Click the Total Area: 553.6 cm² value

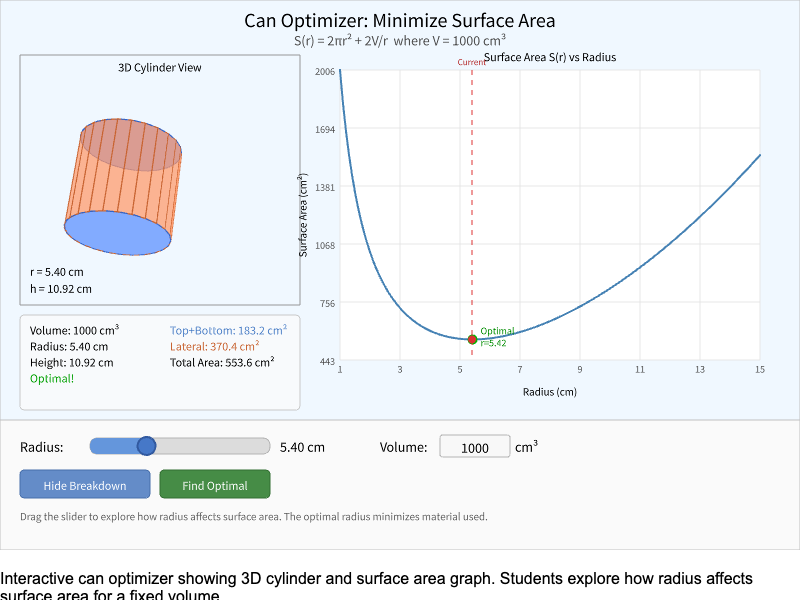tap(224, 362)
